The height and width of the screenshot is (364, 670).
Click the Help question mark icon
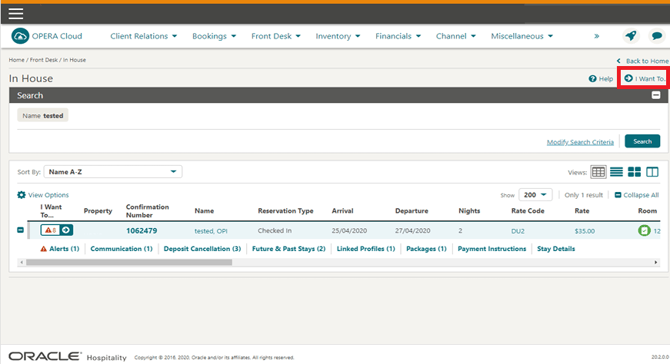point(592,79)
